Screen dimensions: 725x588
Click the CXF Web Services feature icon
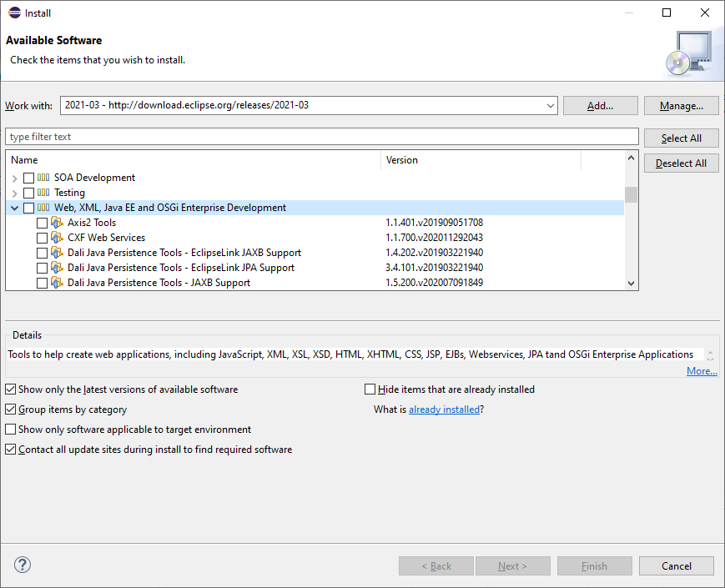(57, 238)
